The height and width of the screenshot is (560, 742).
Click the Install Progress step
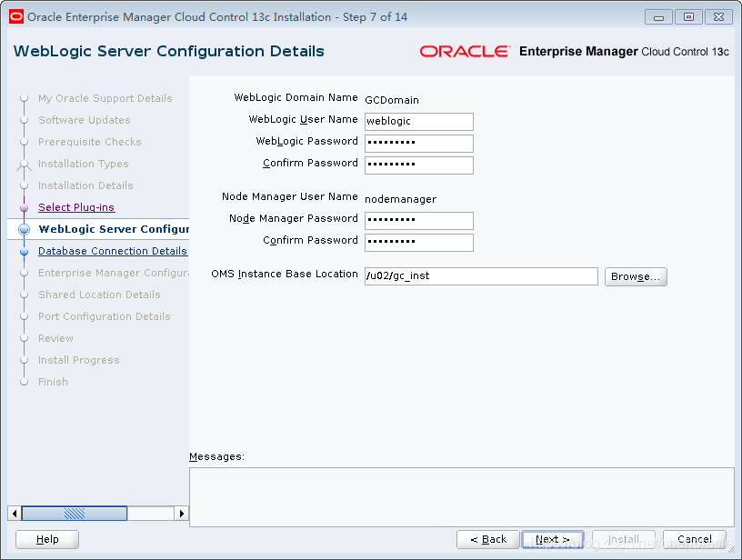click(x=79, y=360)
